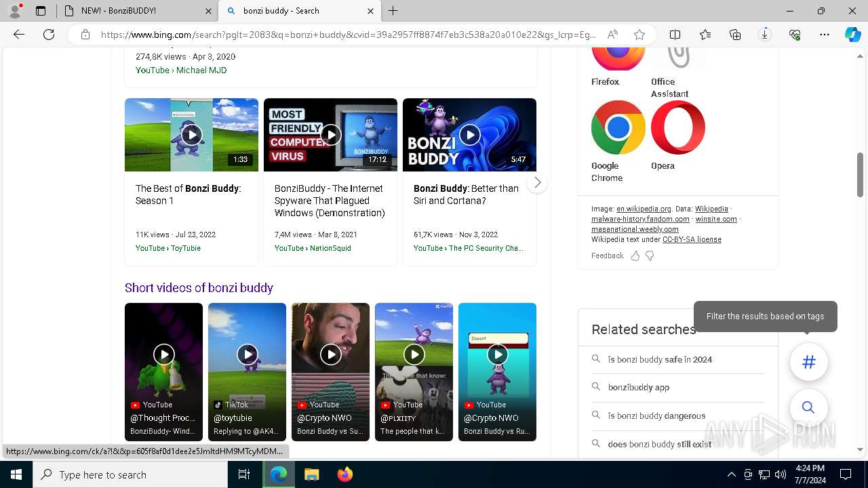Open Wikipedia data source link
This screenshot has width=868, height=488.
point(711,209)
